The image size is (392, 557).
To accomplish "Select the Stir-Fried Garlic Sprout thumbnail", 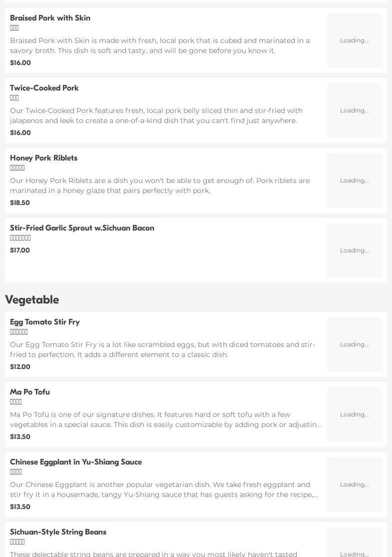I will 354,250.
